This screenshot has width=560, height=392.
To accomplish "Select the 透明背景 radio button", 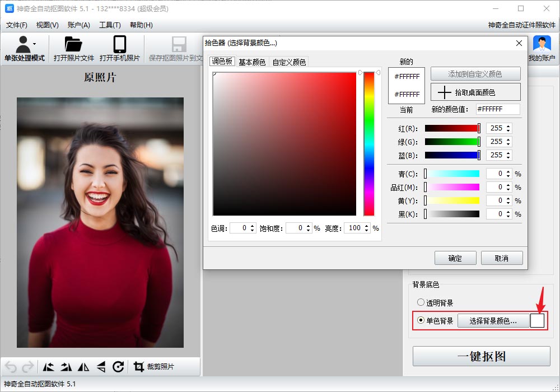I will click(x=421, y=303).
